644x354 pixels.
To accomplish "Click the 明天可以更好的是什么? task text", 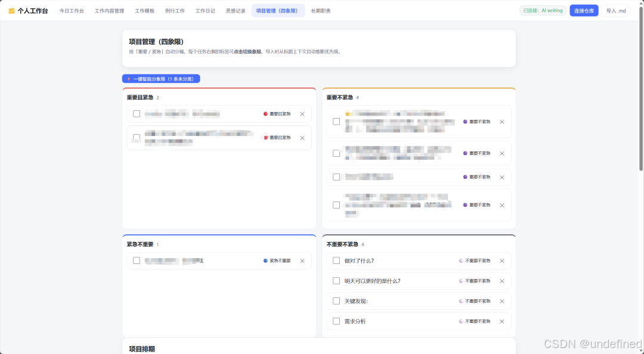I will tap(373, 281).
